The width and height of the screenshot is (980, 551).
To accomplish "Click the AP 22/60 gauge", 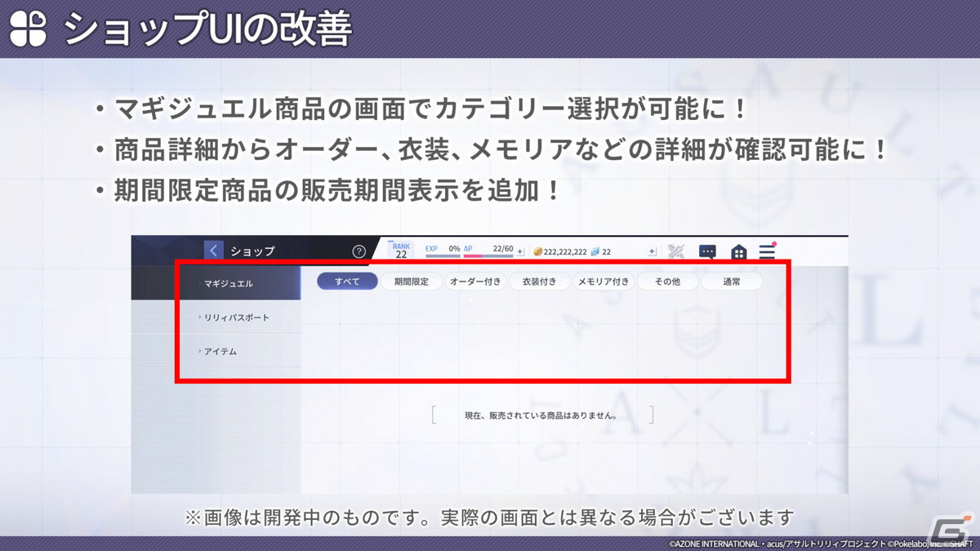I will click(x=488, y=251).
